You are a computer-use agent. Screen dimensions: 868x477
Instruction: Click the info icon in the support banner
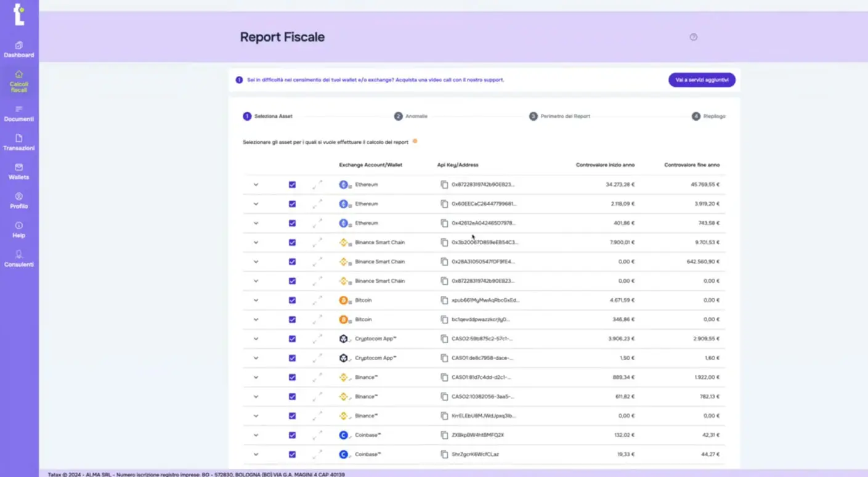[x=239, y=79]
